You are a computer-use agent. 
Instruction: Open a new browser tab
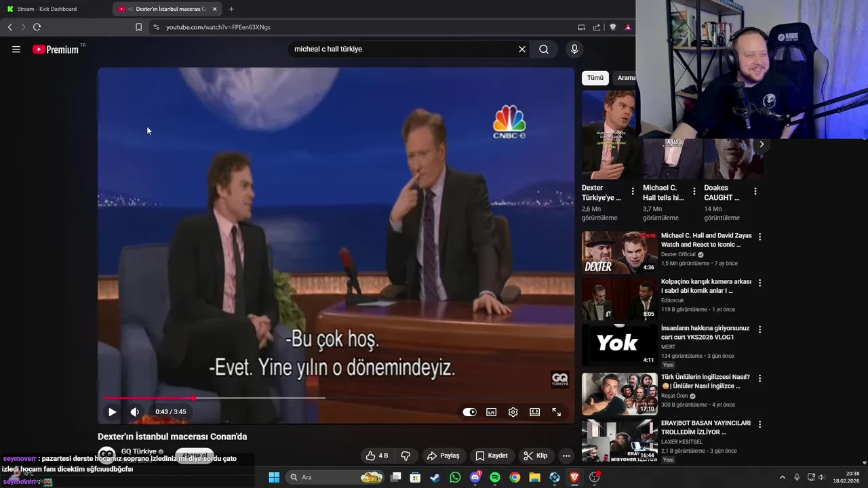click(x=231, y=9)
